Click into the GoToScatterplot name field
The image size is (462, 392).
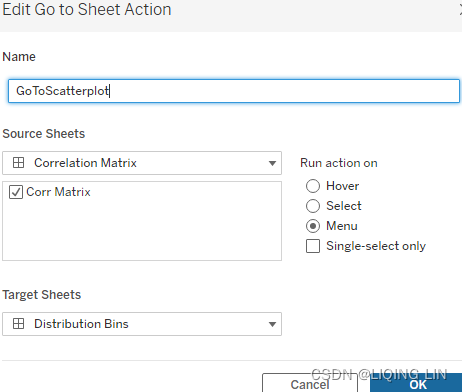tap(234, 91)
